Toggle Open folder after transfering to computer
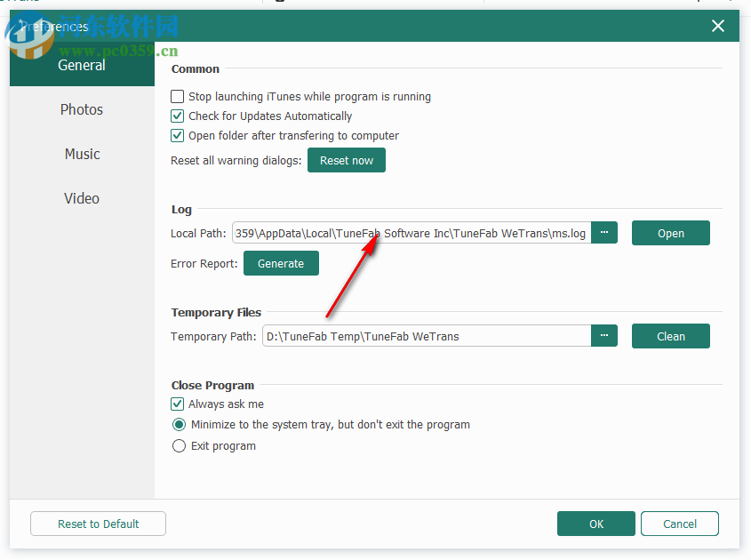Screen dimensions: 751x560 coord(177,136)
